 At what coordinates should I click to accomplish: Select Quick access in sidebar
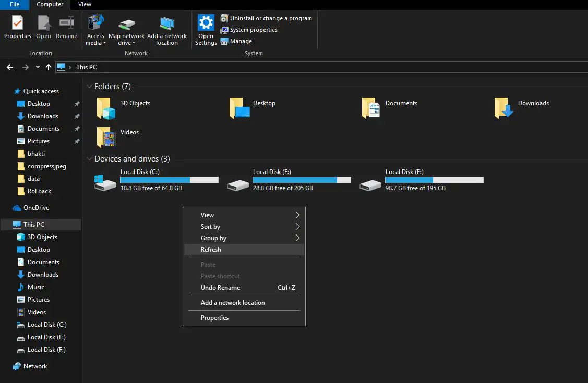coord(37,91)
